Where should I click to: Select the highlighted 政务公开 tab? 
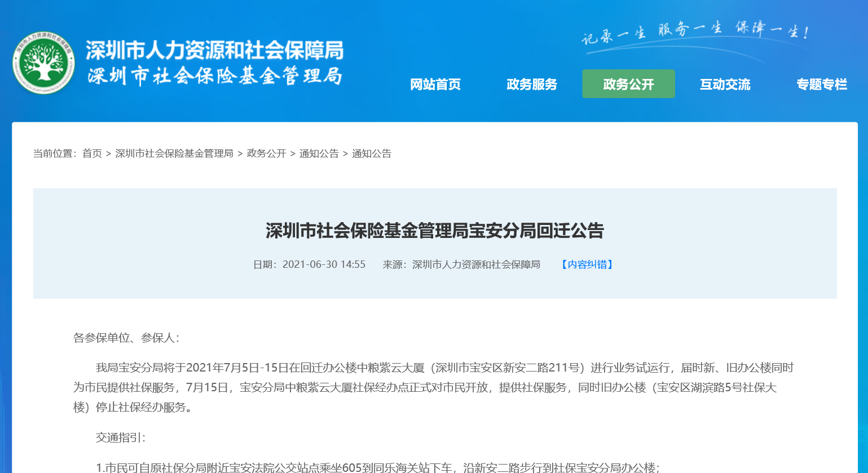point(628,84)
